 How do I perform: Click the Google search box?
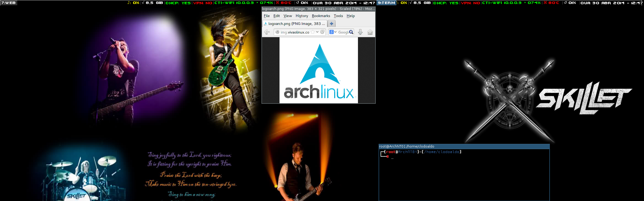click(343, 32)
